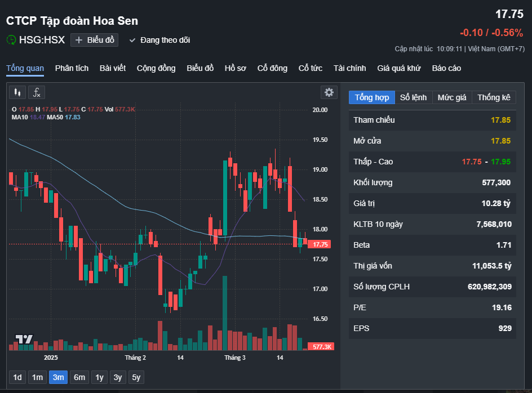
Task: Click the 20.00 price scale label
Action: pos(320,110)
